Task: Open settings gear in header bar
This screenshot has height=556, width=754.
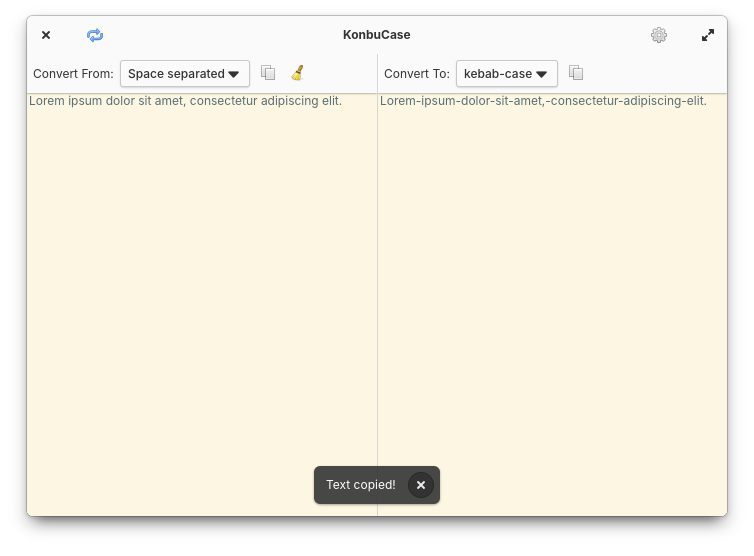Action: pos(659,35)
